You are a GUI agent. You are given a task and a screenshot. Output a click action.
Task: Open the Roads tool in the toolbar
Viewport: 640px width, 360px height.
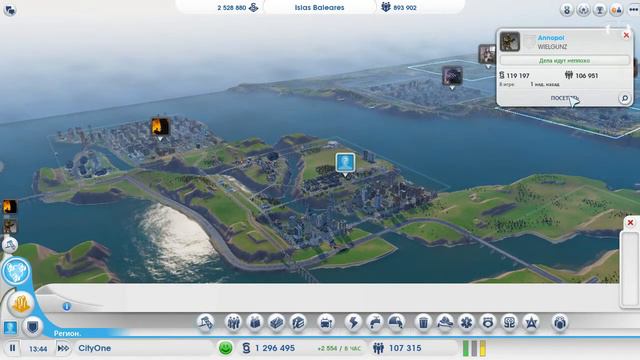206,323
